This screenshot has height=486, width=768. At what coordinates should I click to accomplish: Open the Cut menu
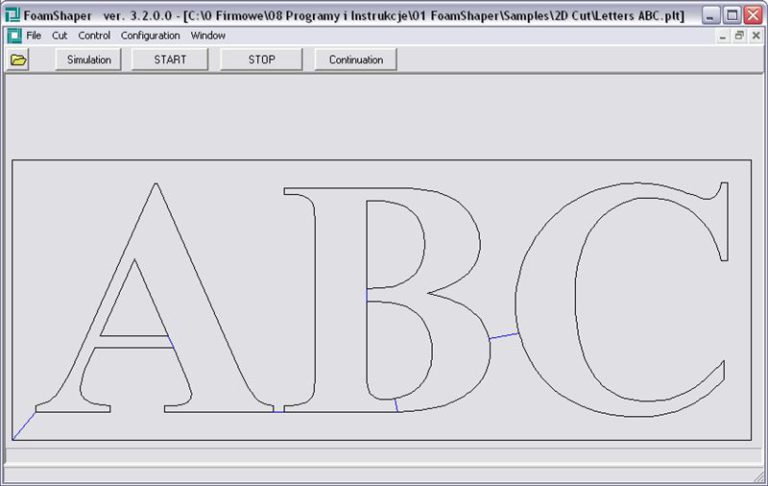pyautogui.click(x=60, y=36)
